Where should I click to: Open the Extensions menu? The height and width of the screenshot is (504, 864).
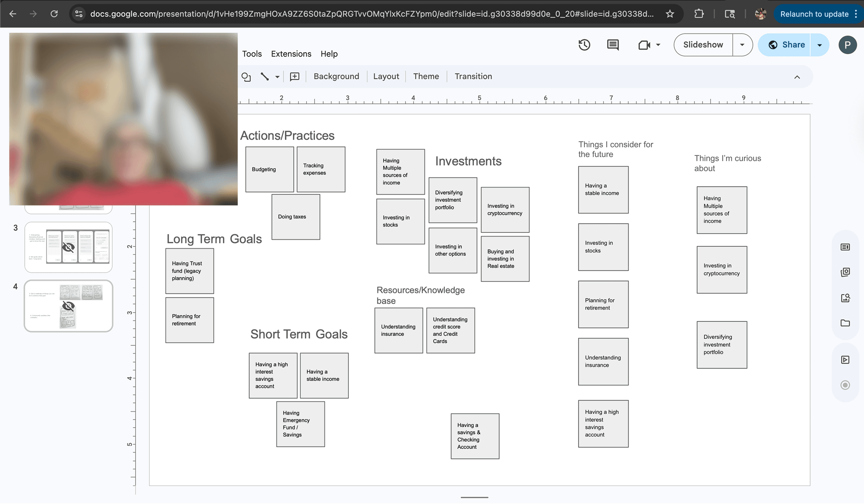[x=291, y=54]
